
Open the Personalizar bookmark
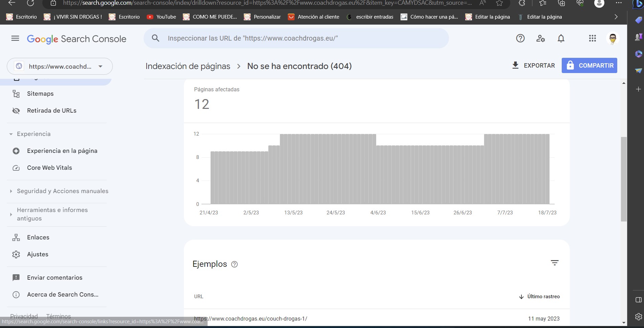262,17
